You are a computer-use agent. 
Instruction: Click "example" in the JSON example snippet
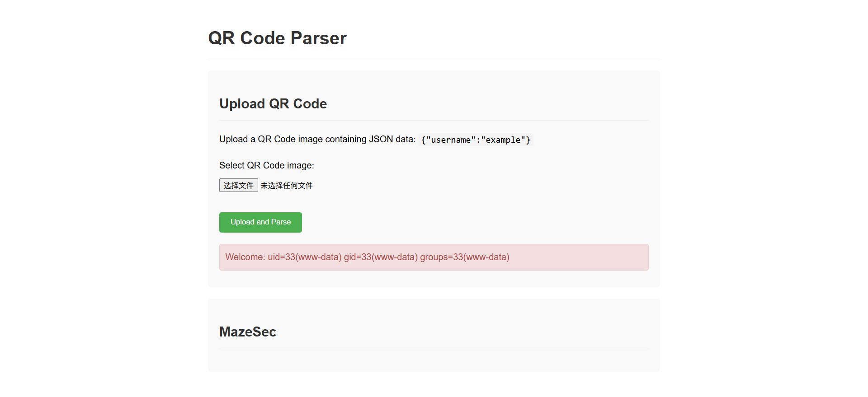(x=503, y=140)
